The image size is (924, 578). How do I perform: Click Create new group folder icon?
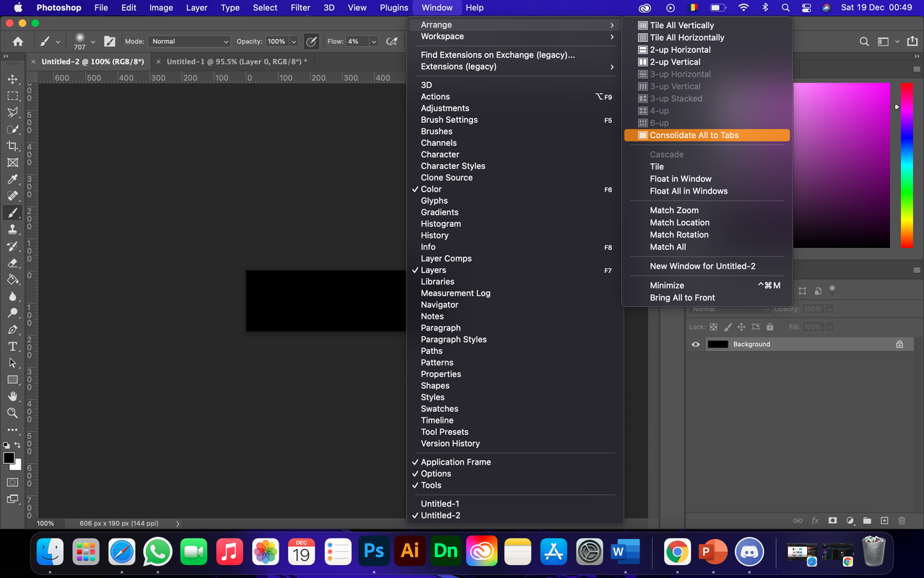point(867,520)
